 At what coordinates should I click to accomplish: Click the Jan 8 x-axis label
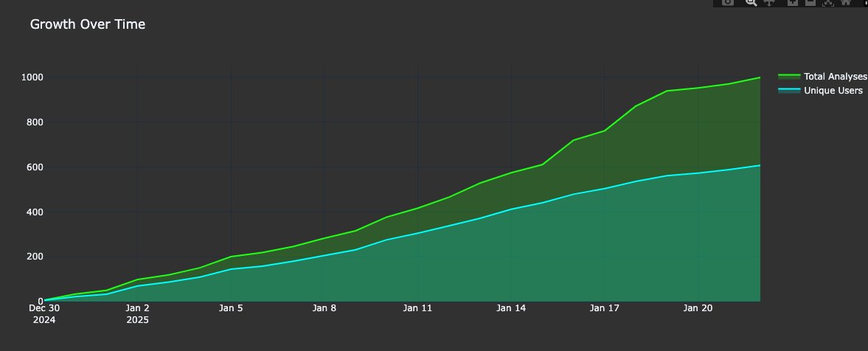pos(324,308)
